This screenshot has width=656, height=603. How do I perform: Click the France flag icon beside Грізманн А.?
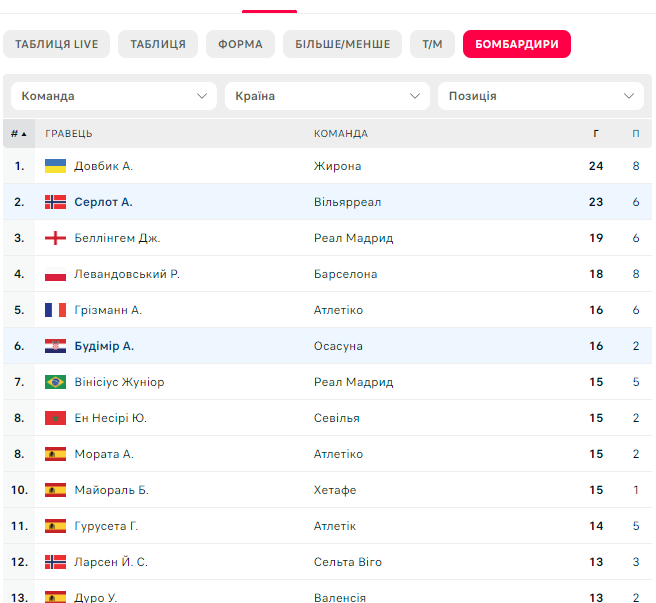[x=55, y=310]
